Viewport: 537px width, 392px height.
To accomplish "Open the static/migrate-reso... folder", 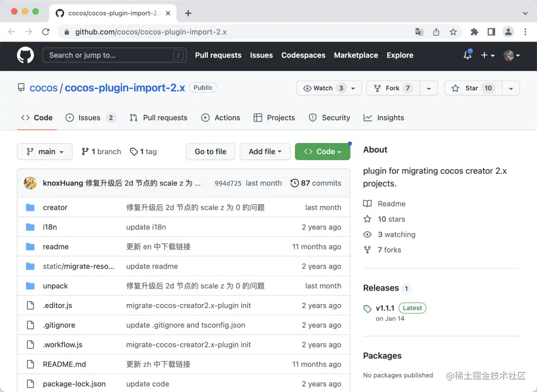I will [x=79, y=266].
